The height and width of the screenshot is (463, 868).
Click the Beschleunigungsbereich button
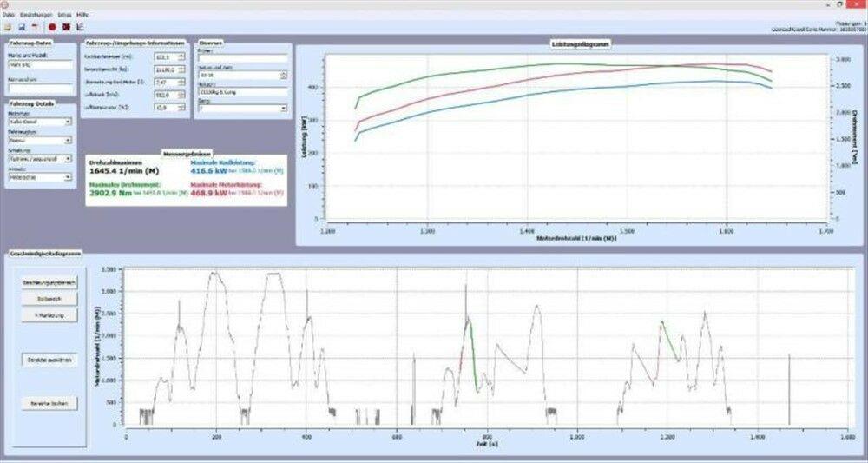tap(49, 283)
